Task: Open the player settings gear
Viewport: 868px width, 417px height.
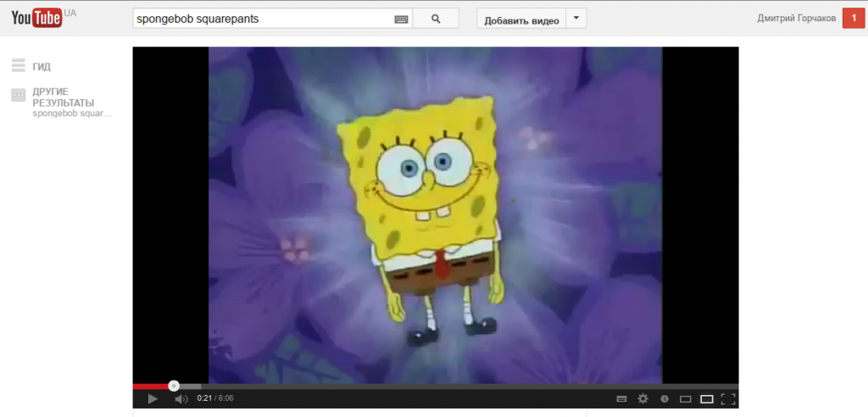Action: 643,398
